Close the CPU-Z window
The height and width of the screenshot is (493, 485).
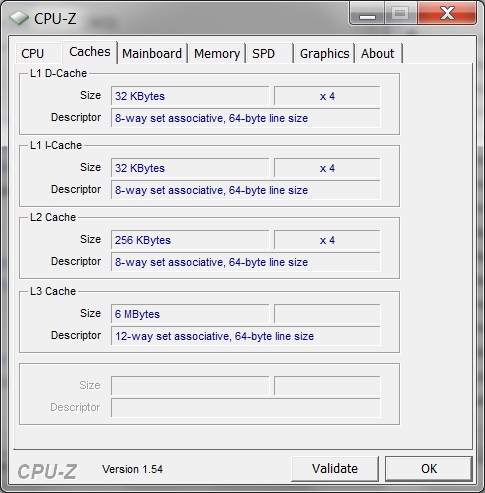(x=447, y=13)
